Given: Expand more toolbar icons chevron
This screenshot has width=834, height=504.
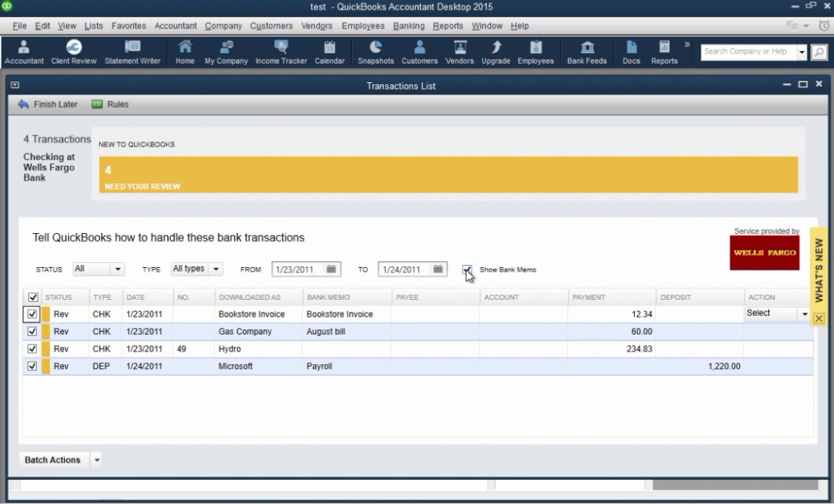Looking at the screenshot, I should pyautogui.click(x=687, y=44).
